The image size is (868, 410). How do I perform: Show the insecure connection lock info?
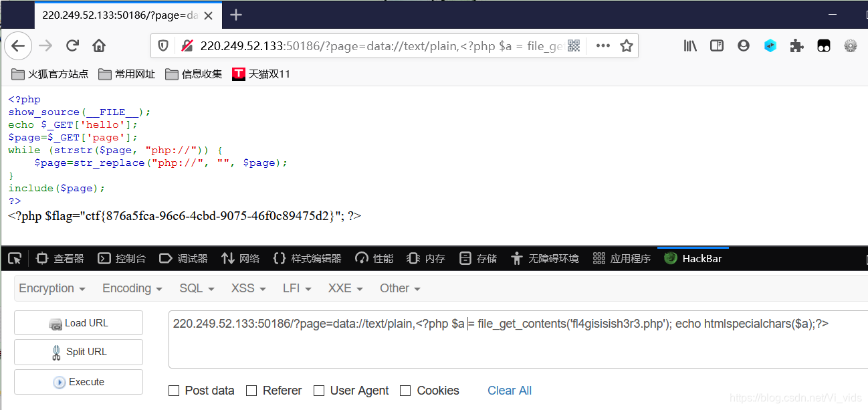187,45
